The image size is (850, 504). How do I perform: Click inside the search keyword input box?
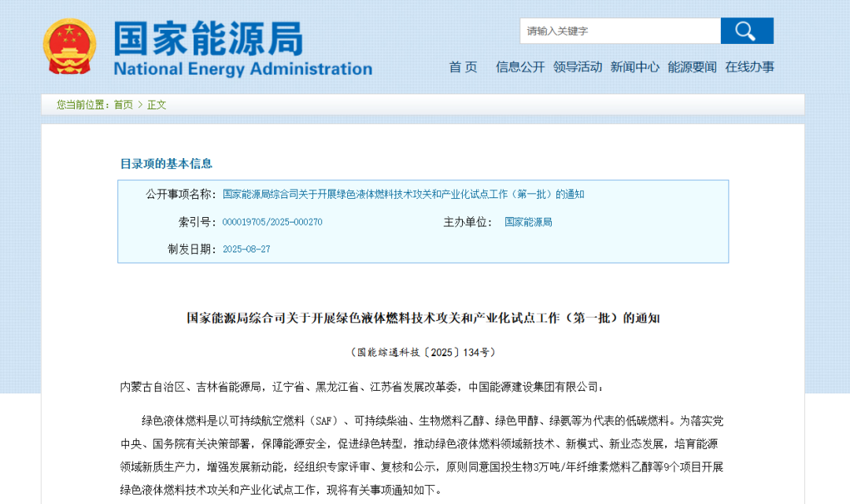tap(619, 31)
